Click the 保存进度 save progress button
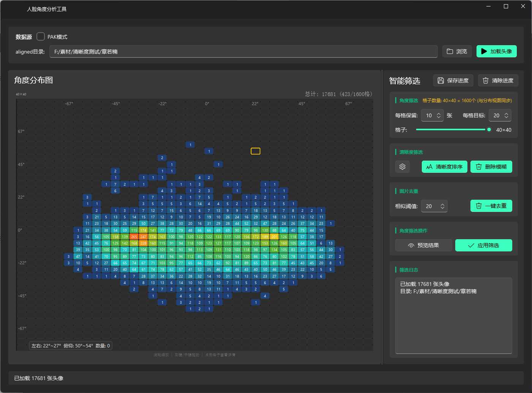 click(453, 80)
